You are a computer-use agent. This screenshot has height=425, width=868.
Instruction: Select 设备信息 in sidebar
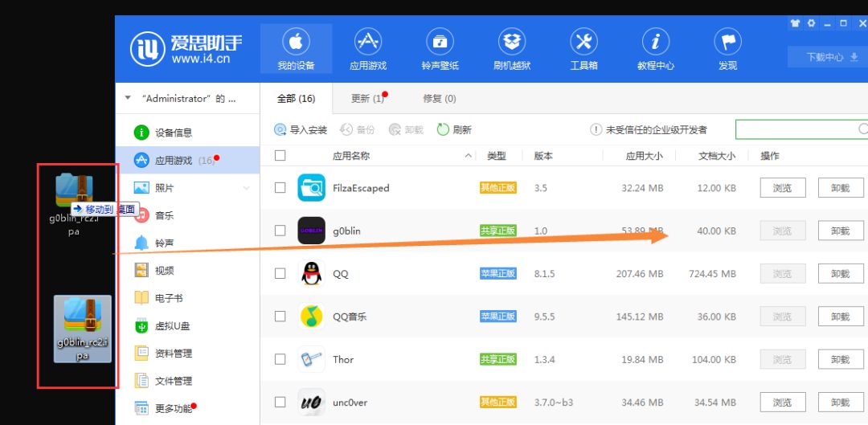click(187, 133)
